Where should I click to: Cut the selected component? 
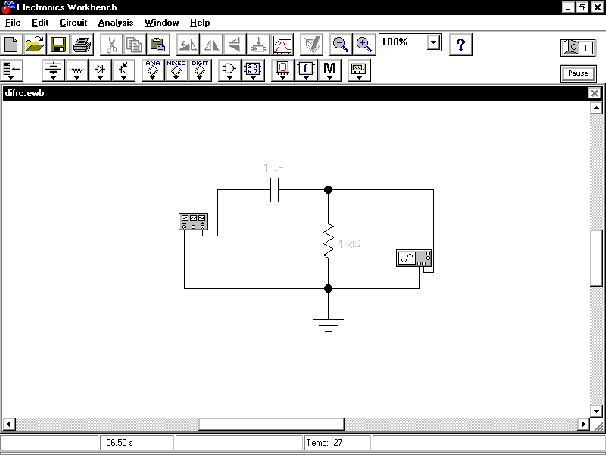click(111, 44)
